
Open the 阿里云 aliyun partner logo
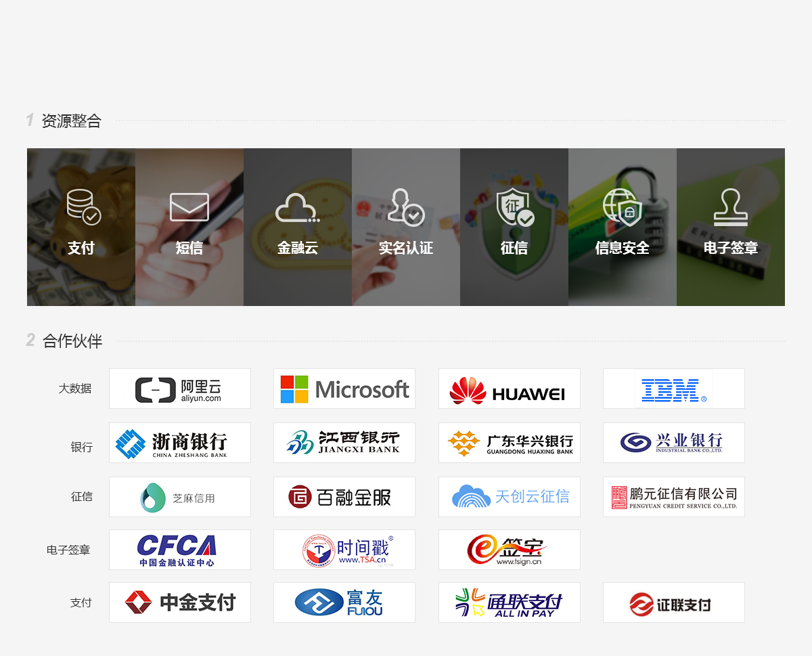tap(180, 389)
